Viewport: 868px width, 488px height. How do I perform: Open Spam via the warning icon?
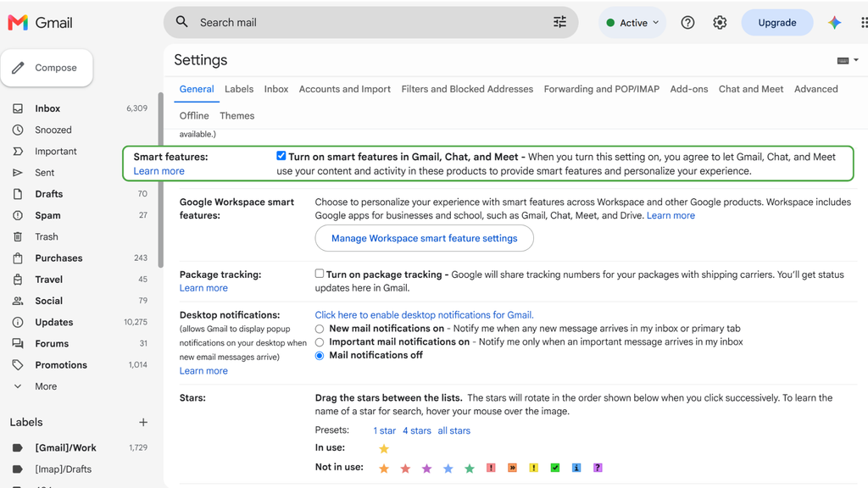pyautogui.click(x=18, y=215)
